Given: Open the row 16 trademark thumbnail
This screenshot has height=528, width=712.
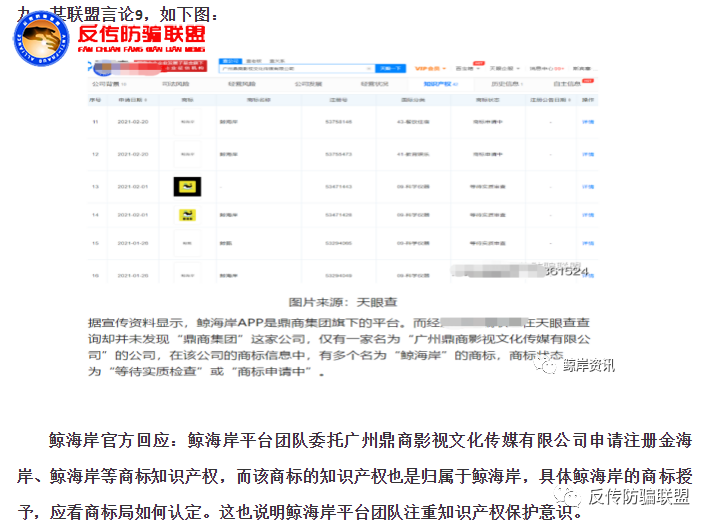Looking at the screenshot, I should 188,274.
